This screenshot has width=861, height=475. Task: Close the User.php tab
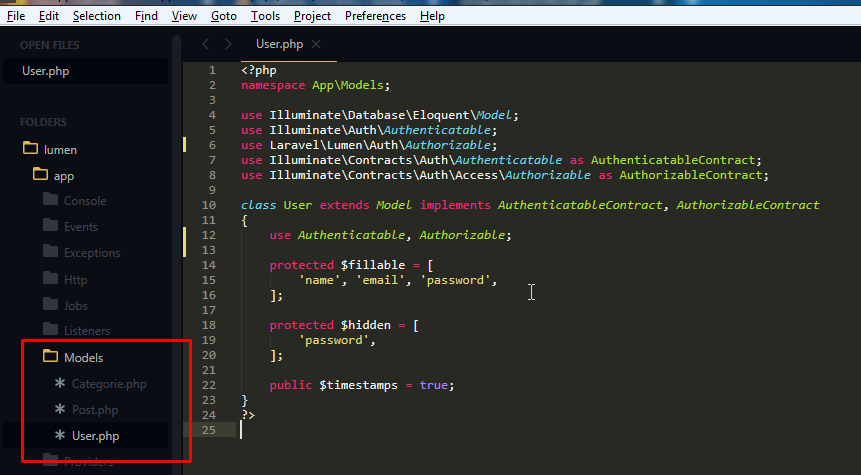pos(316,44)
